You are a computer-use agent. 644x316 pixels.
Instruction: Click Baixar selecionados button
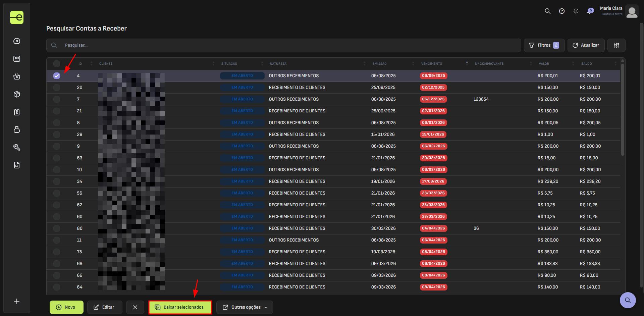(x=180, y=307)
